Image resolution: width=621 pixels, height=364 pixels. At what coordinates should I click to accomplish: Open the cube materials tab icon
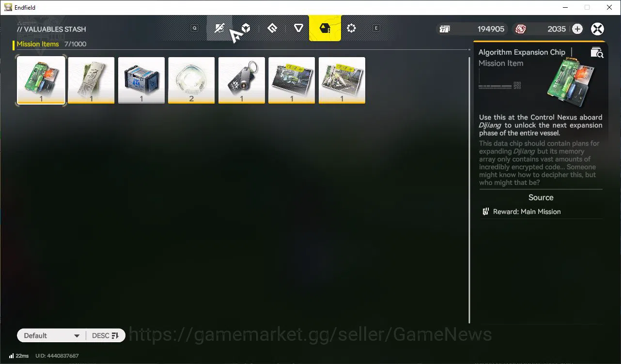click(246, 28)
